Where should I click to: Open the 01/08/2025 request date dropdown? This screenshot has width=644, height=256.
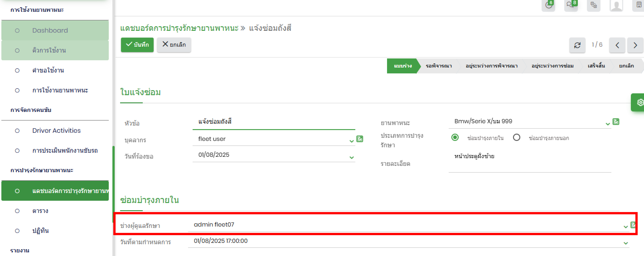pyautogui.click(x=351, y=157)
